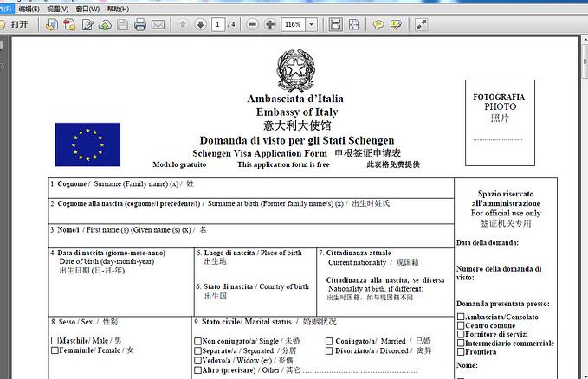Click the print icon in toolbar
The width and height of the screenshot is (588, 379).
[x=140, y=24]
